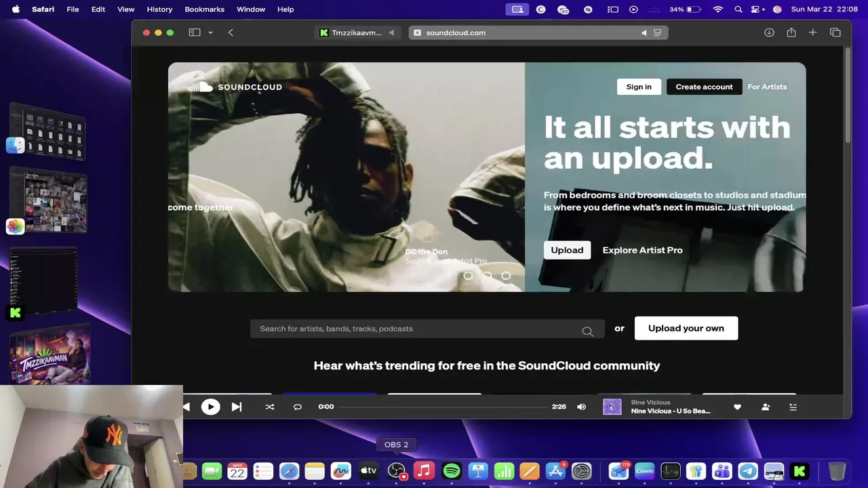This screenshot has width=868, height=488.
Task: Select the second carousel dot indicator
Action: pos(487,276)
